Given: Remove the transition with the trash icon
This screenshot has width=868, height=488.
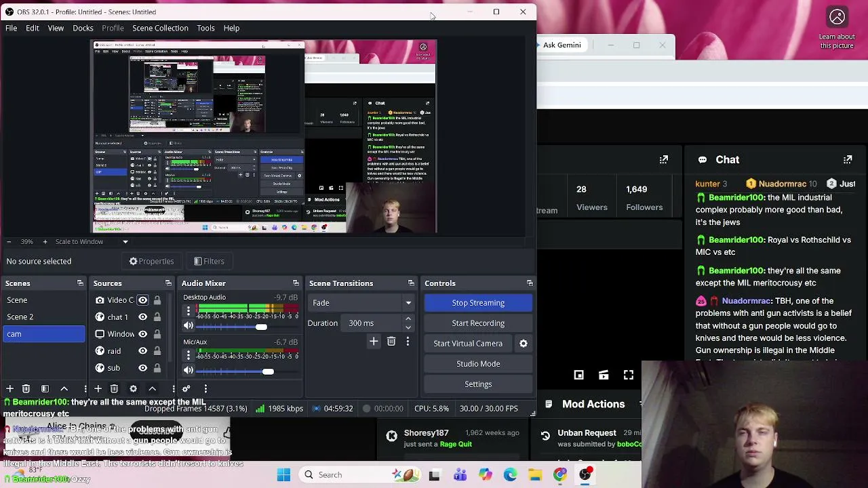Looking at the screenshot, I should (391, 342).
